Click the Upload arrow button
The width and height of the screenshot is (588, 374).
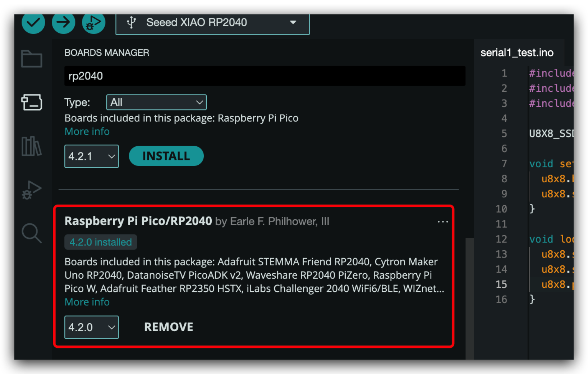[x=64, y=23]
